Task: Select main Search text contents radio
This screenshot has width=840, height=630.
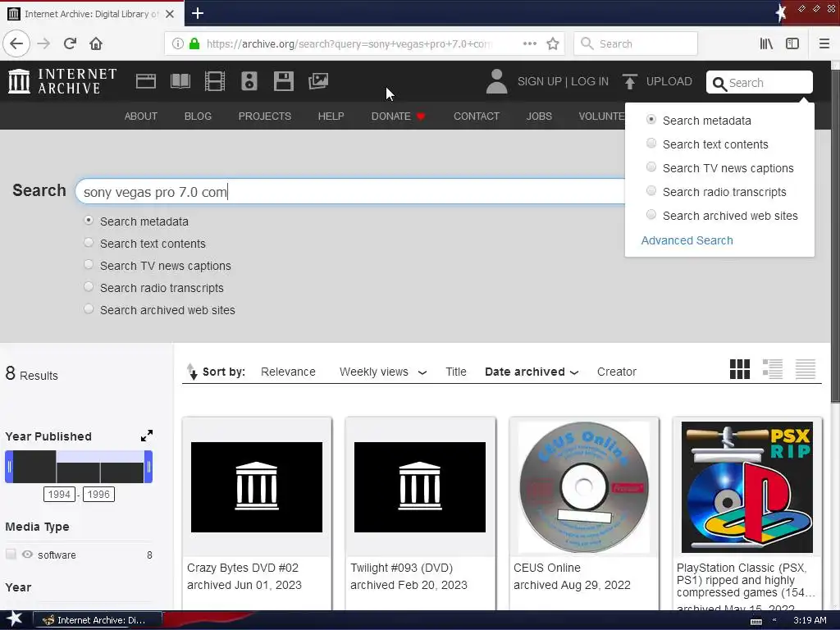Action: point(89,243)
